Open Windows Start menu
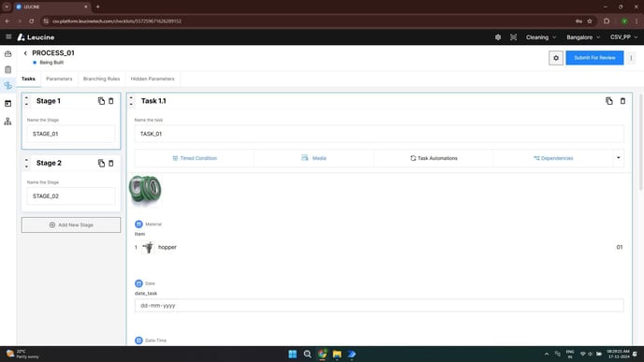Viewport: 644px width, 362px height. [292, 355]
